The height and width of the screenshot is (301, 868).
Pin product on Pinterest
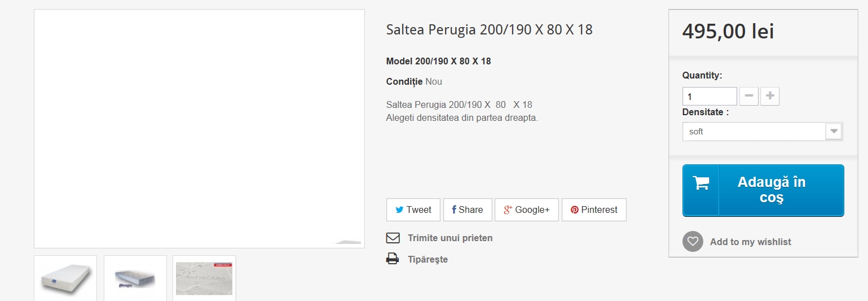tap(594, 210)
